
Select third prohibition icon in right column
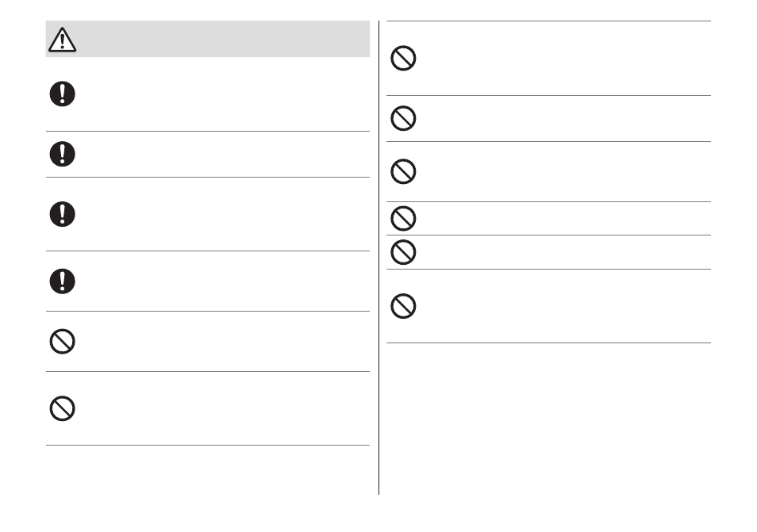pos(403,171)
